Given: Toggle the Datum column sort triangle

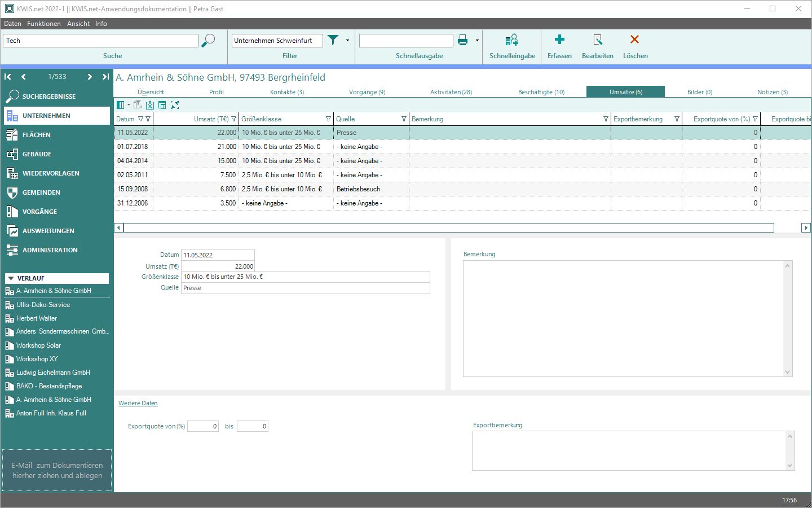Looking at the screenshot, I should coord(140,119).
